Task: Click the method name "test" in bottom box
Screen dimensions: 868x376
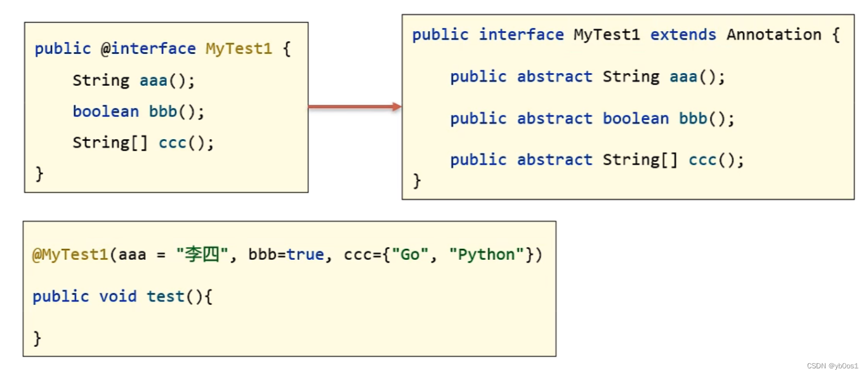Action: (166, 297)
